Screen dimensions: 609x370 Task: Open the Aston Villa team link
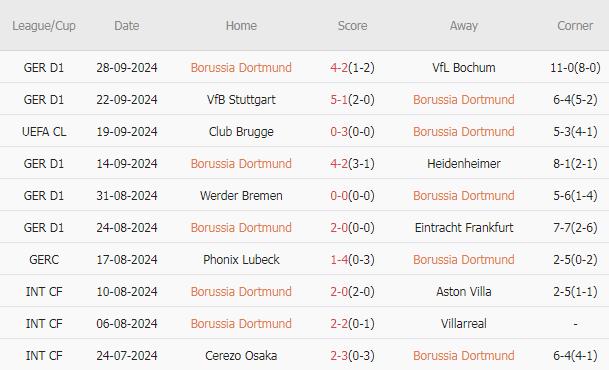tap(464, 292)
